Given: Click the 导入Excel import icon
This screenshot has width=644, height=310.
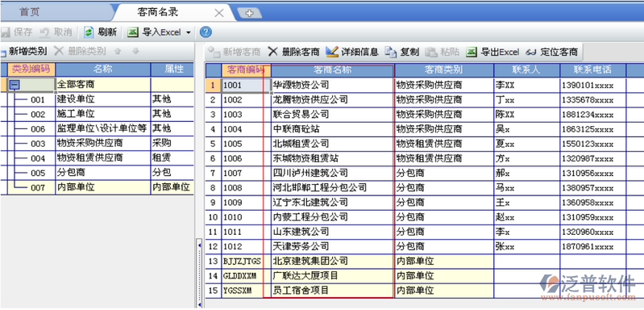Looking at the screenshot, I should pyautogui.click(x=133, y=32).
